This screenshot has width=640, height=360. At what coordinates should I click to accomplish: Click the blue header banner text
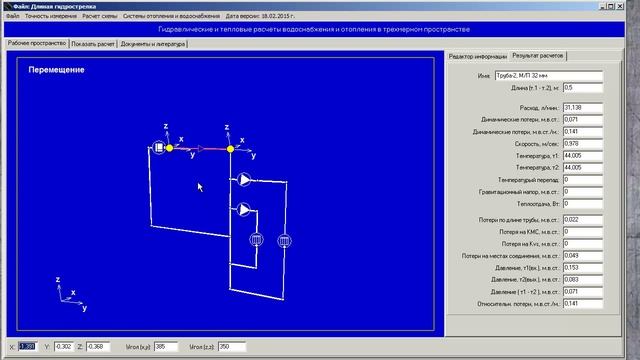(314, 29)
